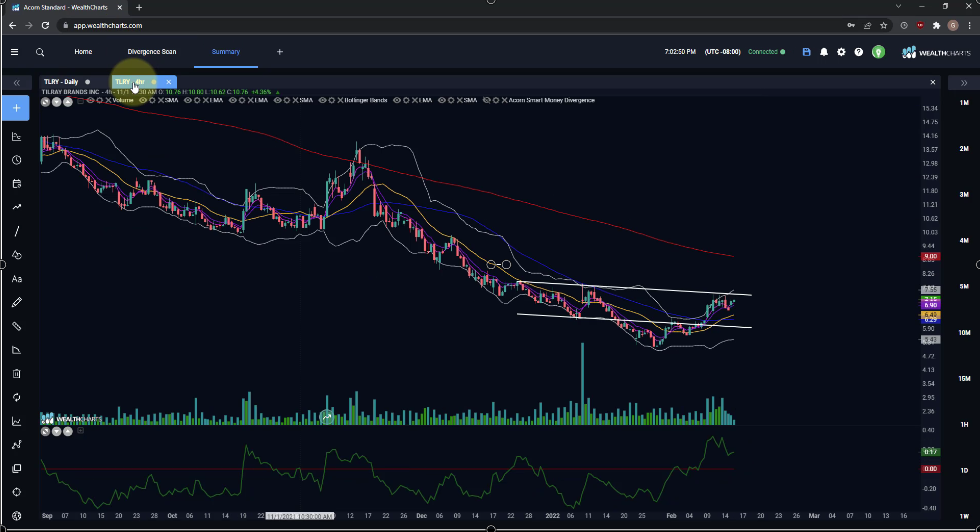980x532 pixels.
Task: Open the symbol search magnifier
Action: click(x=40, y=52)
